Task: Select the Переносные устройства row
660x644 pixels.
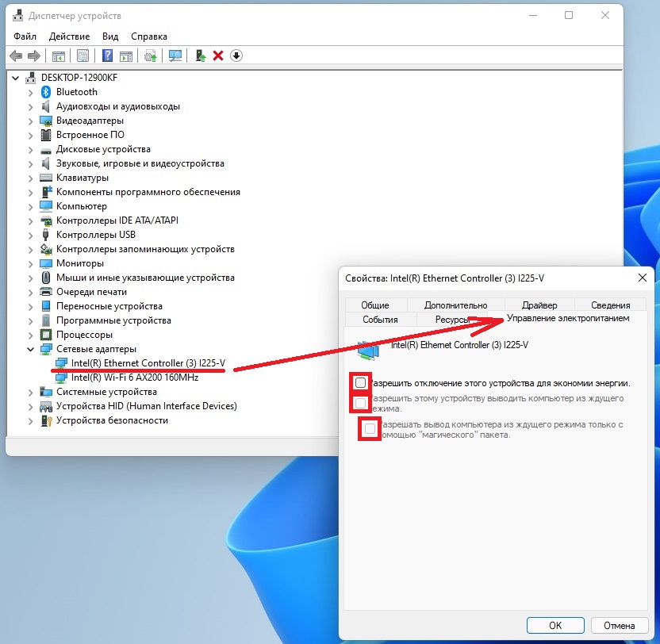Action: pos(109,306)
